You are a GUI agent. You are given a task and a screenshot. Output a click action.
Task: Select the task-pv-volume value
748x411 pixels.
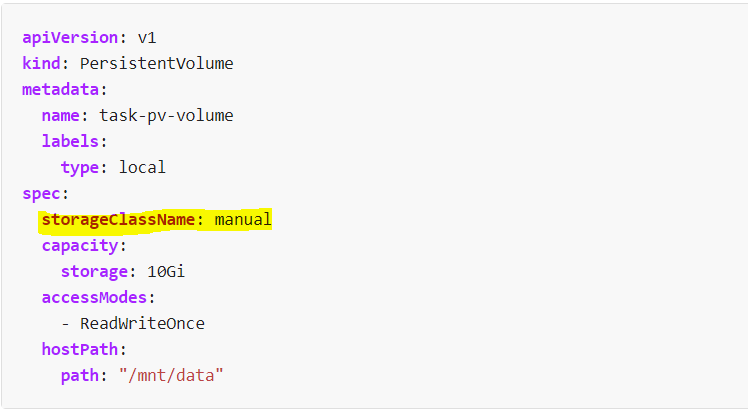coord(166,116)
